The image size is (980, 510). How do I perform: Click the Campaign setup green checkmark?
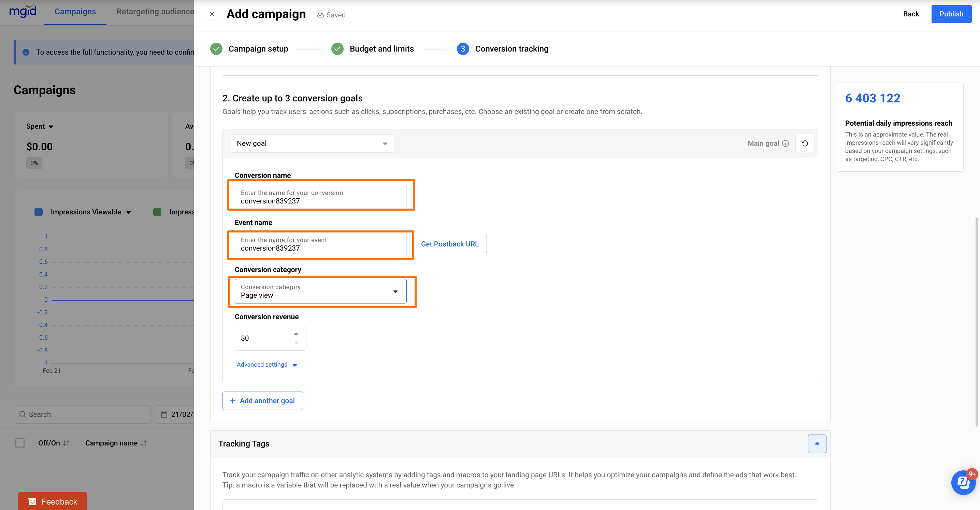216,49
